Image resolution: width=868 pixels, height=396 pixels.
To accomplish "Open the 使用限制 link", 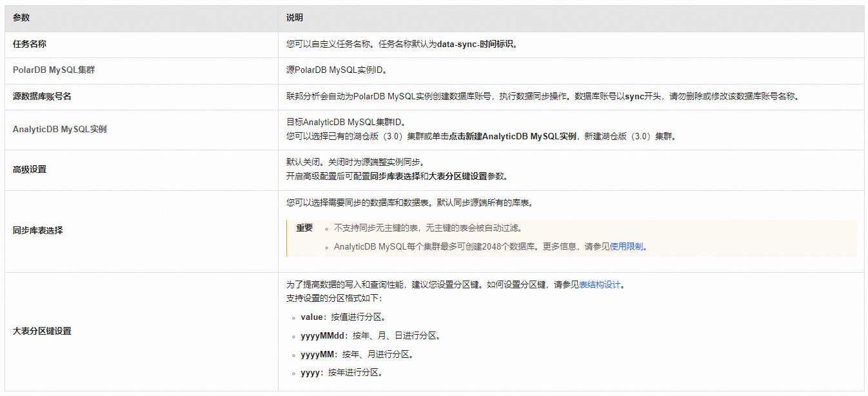I will pyautogui.click(x=626, y=246).
